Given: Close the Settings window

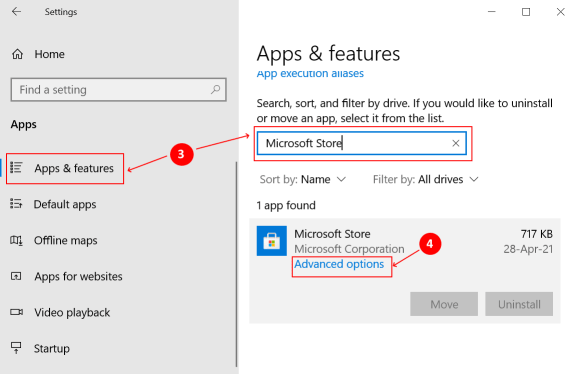Looking at the screenshot, I should [561, 12].
